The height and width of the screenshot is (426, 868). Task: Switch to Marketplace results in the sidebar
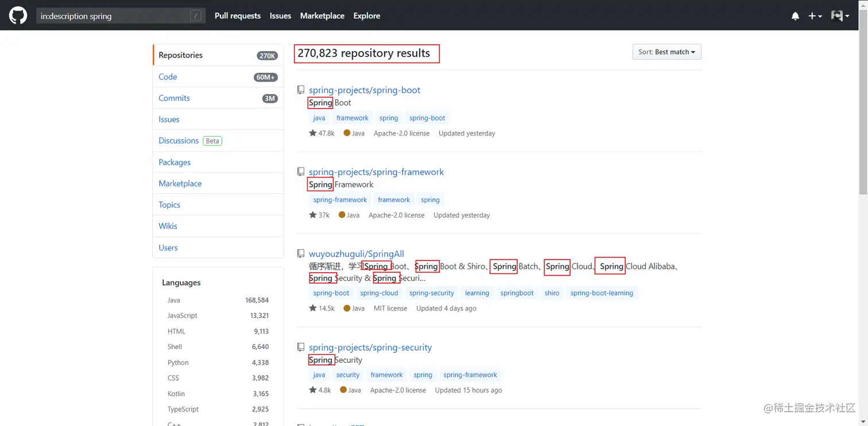tap(218, 184)
